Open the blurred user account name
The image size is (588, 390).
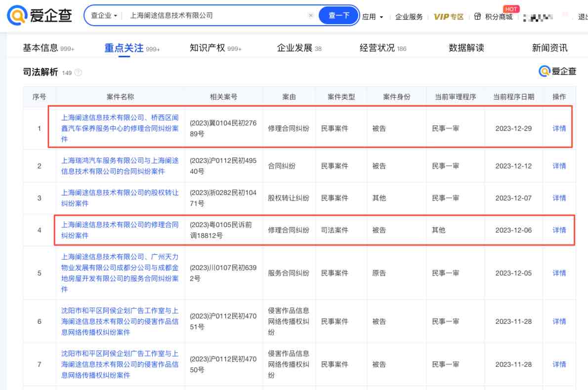538,17
